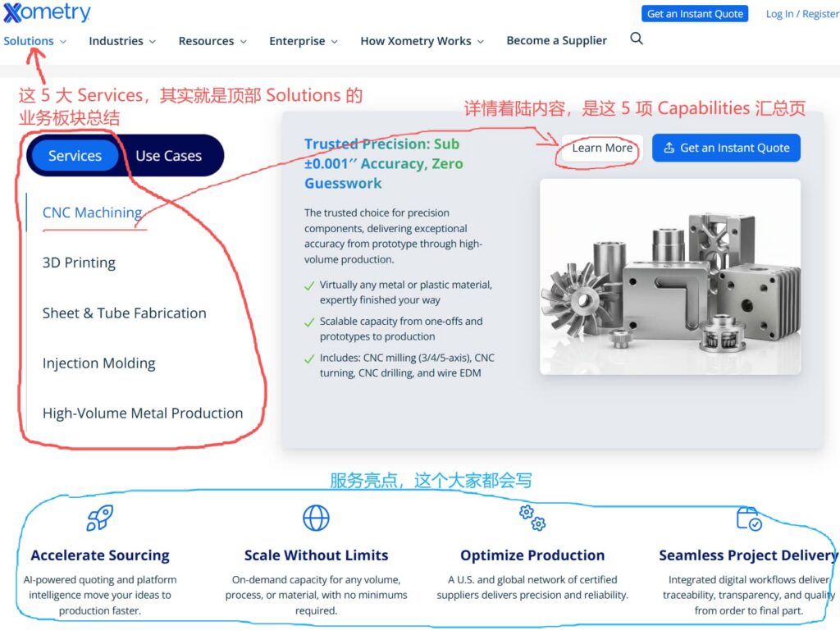This screenshot has height=635, width=840.
Task: Click the header Get an Instant Quote button
Action: tap(695, 14)
